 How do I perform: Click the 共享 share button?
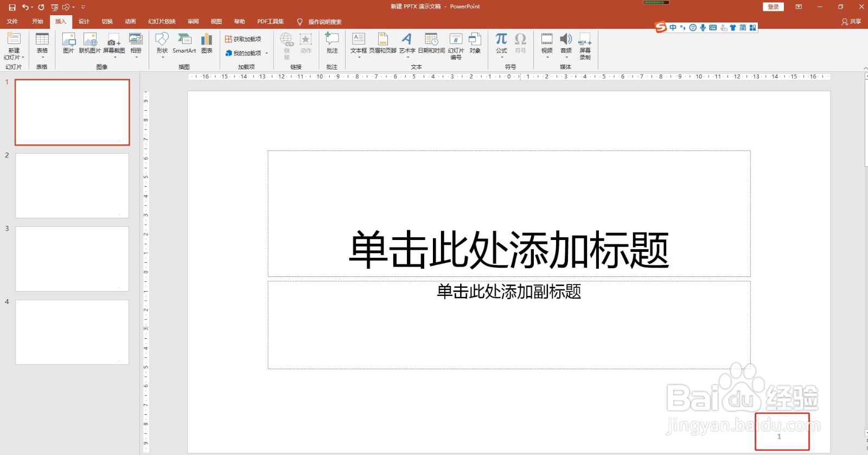click(851, 22)
